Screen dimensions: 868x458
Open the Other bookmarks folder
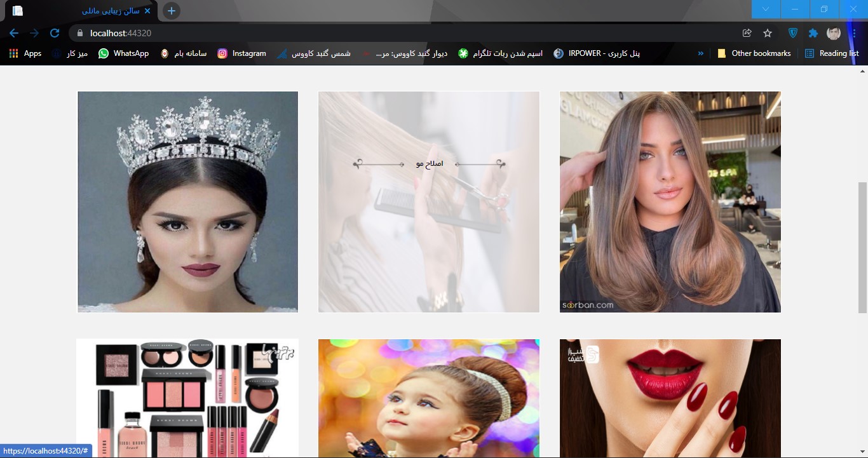754,53
